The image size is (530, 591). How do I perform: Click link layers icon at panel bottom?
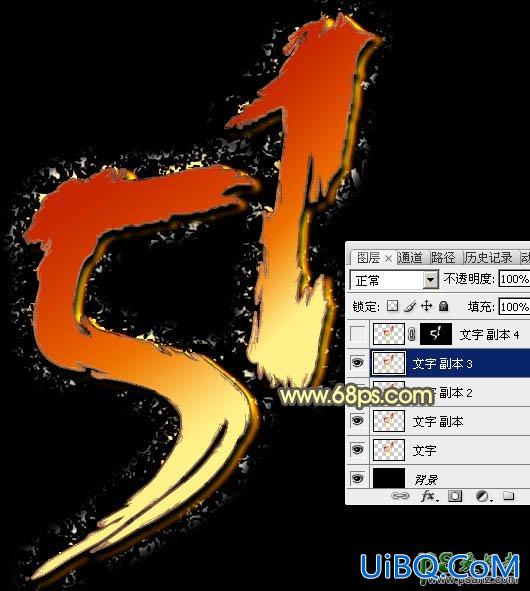400,495
